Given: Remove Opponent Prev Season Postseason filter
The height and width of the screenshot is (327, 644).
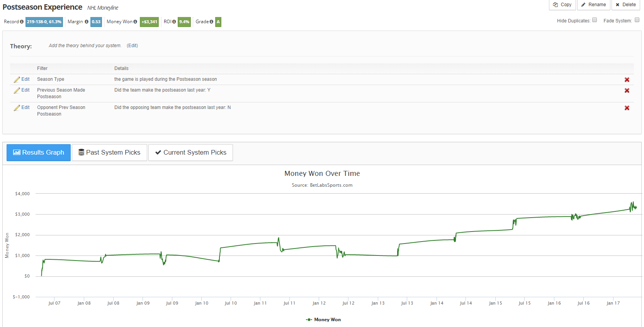Looking at the screenshot, I should 627,108.
